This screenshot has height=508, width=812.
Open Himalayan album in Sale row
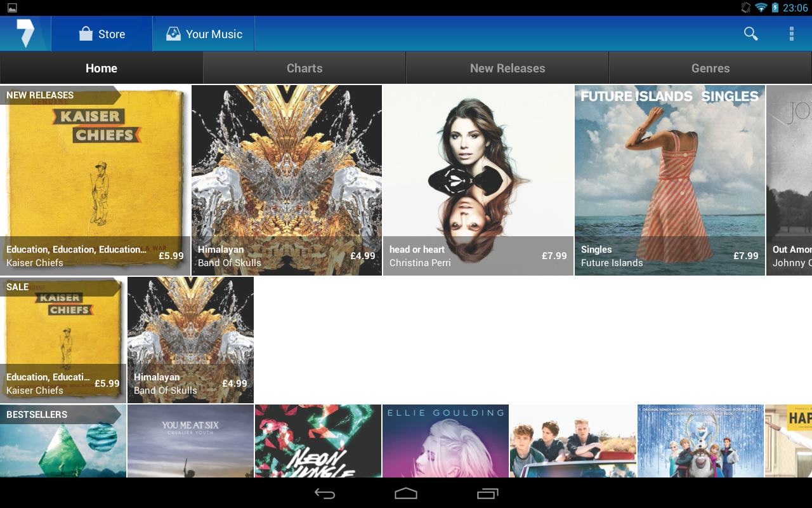(190, 340)
